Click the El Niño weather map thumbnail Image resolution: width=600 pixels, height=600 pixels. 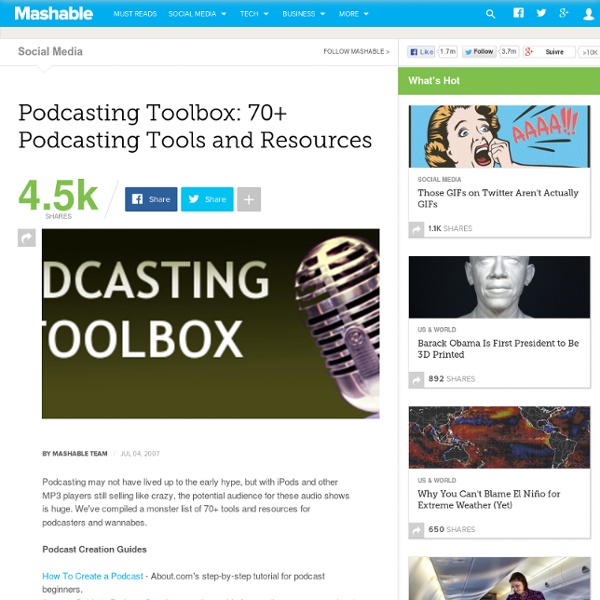coord(499,437)
